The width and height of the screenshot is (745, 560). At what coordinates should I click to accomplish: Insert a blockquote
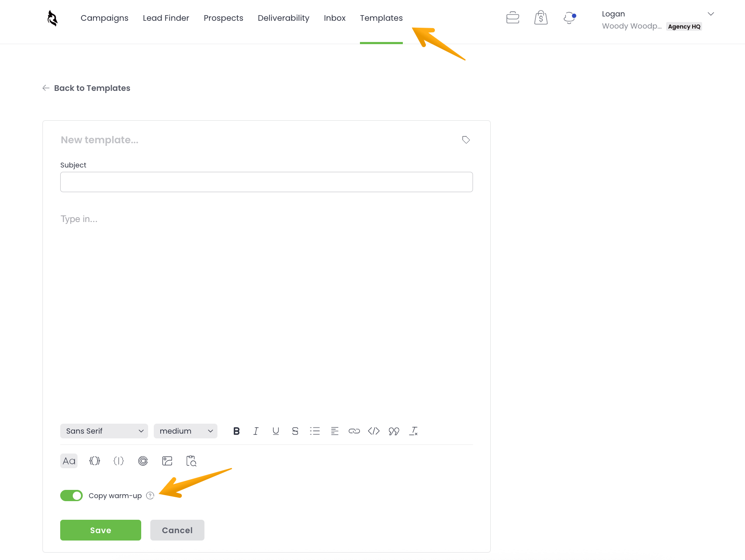(393, 431)
